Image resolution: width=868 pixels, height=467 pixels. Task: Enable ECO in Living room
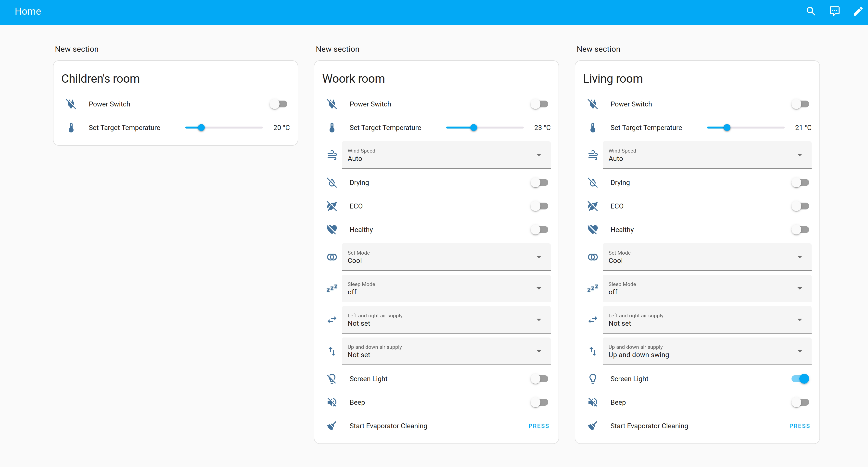[x=800, y=206]
